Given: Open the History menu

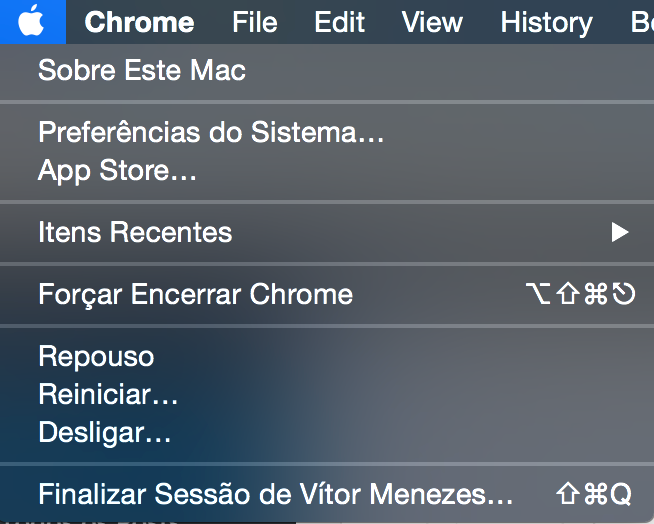Looking at the screenshot, I should tap(546, 22).
